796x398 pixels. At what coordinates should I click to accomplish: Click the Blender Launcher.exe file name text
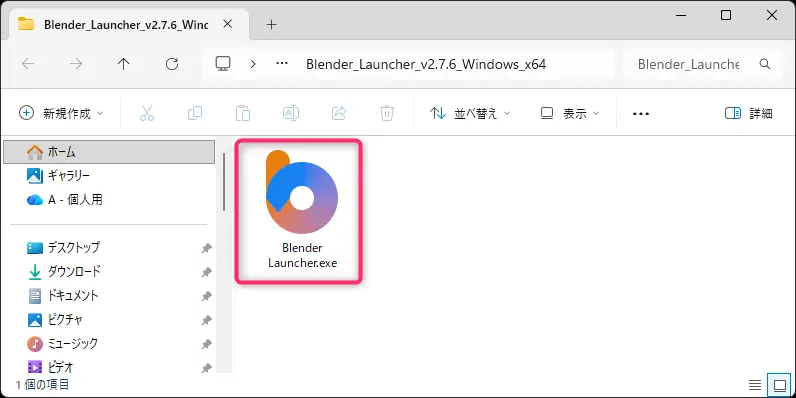click(302, 255)
